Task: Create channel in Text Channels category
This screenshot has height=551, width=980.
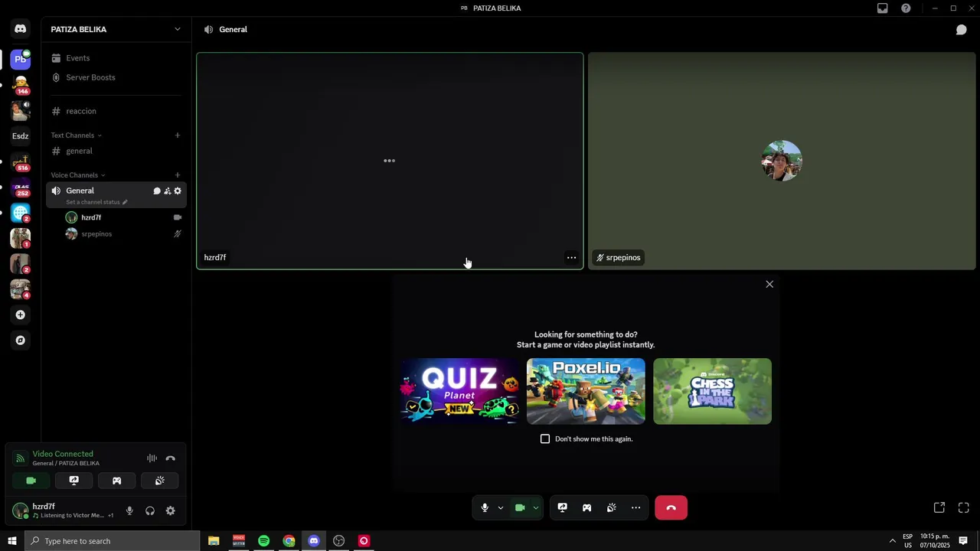Action: 177,135
